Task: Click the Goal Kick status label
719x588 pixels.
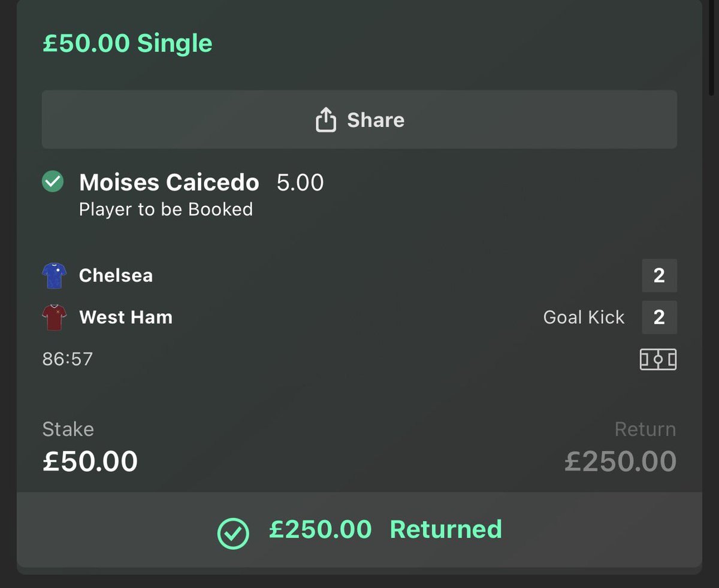Action: click(584, 317)
